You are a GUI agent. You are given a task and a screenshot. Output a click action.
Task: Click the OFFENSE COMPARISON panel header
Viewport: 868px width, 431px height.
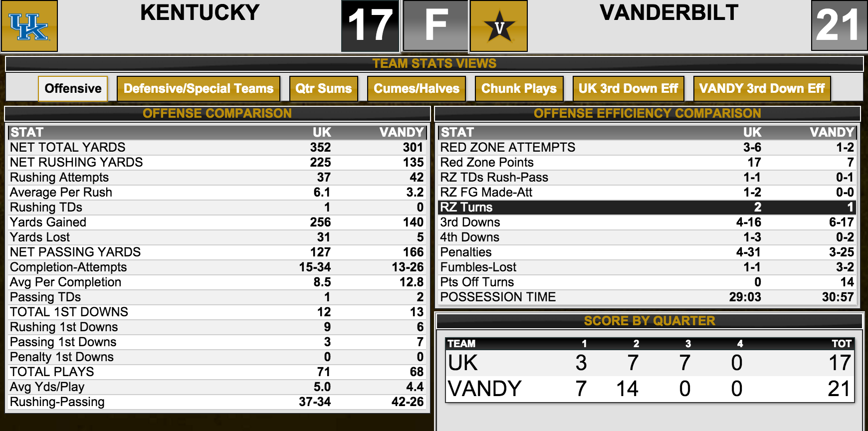tap(217, 113)
